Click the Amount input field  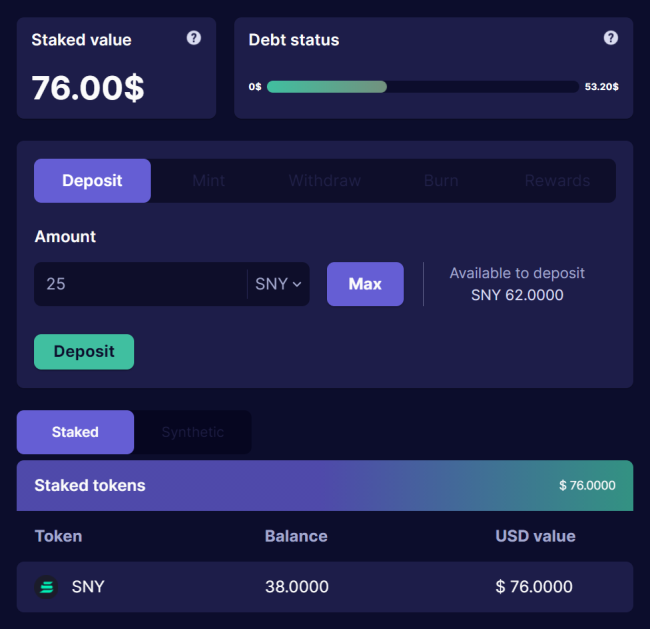click(140, 284)
